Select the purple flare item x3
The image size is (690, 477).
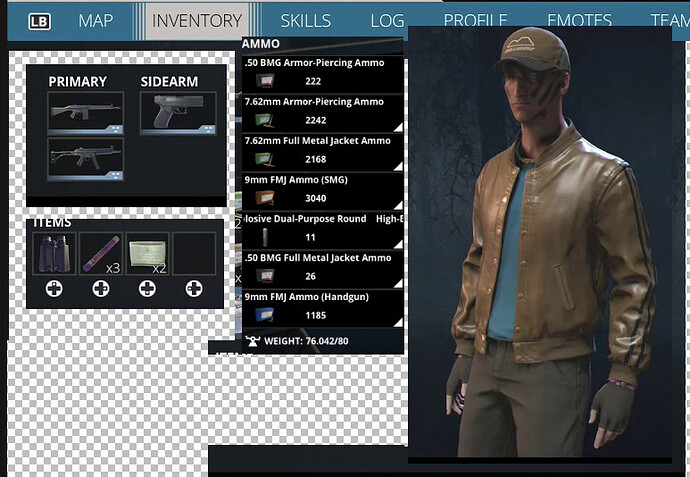coord(101,253)
